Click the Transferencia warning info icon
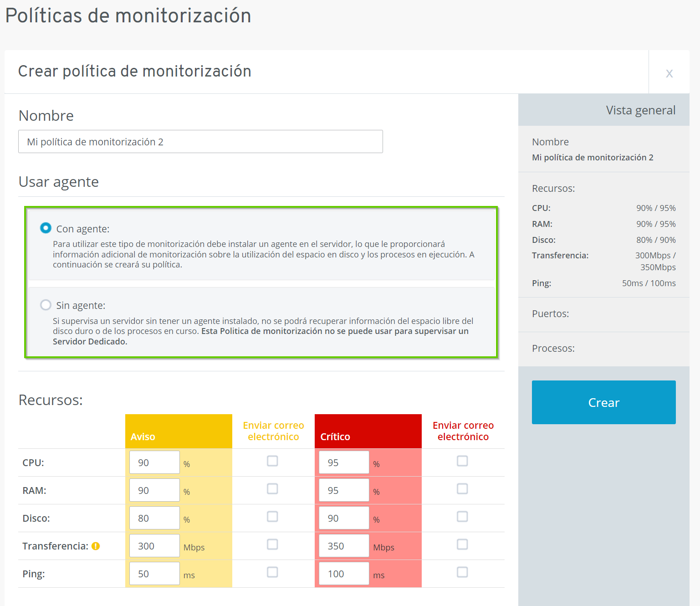The image size is (700, 606). click(96, 546)
